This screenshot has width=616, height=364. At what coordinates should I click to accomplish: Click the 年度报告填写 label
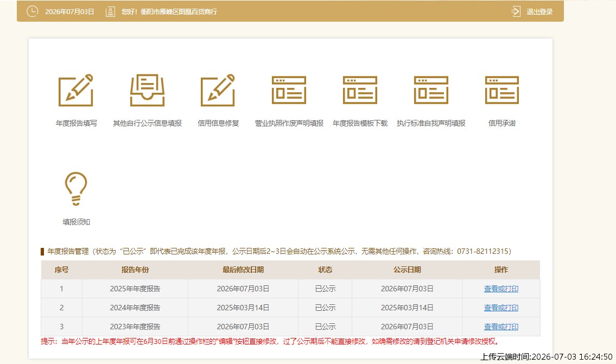pyautogui.click(x=76, y=123)
